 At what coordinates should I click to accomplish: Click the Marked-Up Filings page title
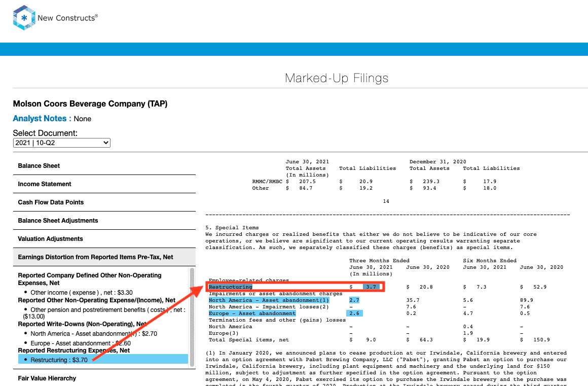point(337,78)
